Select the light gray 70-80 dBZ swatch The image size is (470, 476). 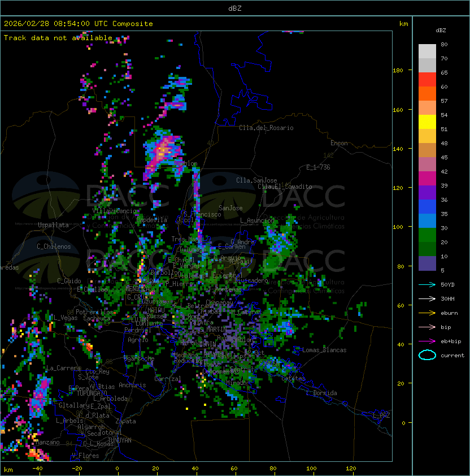[x=427, y=51]
